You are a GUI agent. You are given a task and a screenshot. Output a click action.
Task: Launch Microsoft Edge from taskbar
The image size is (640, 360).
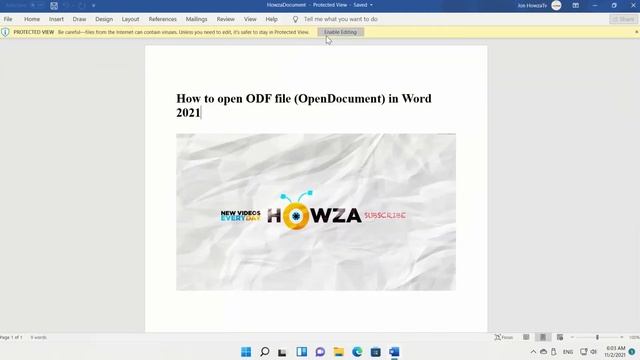[x=357, y=352]
